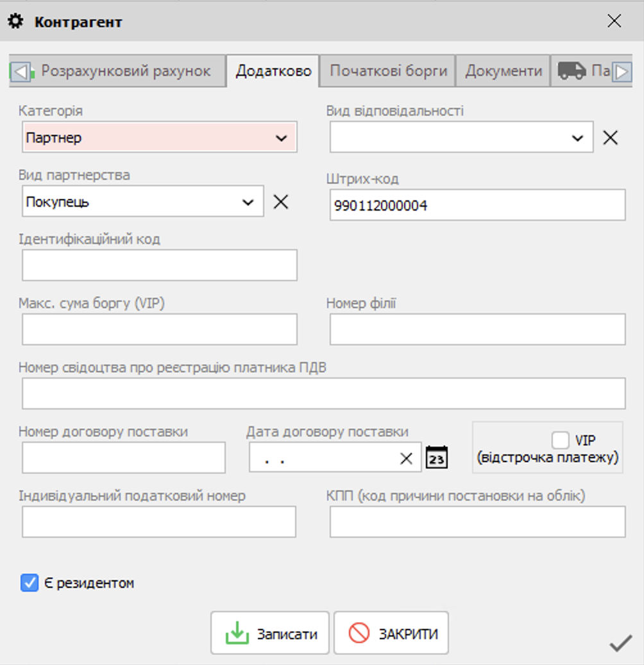Clear the Вид партнерства selection
Viewport: 644px width, 665px height.
(x=281, y=202)
